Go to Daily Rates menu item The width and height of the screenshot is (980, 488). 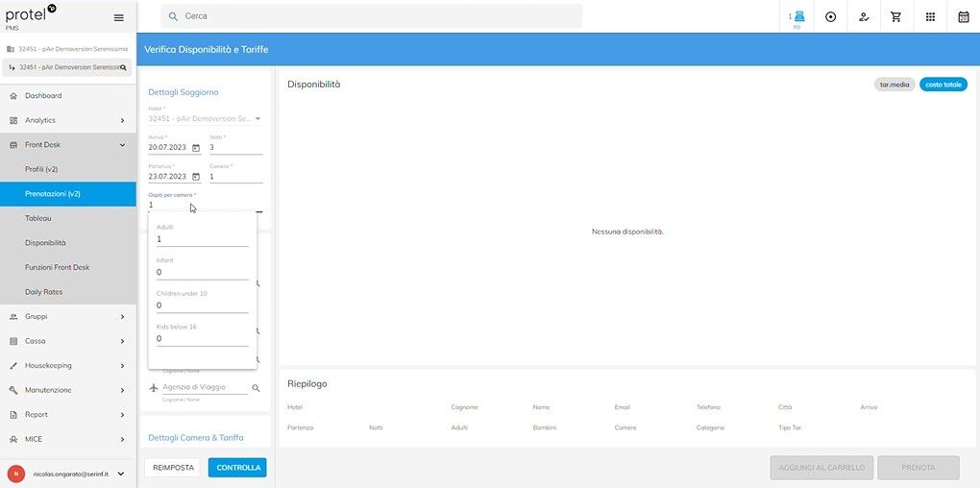(x=44, y=292)
